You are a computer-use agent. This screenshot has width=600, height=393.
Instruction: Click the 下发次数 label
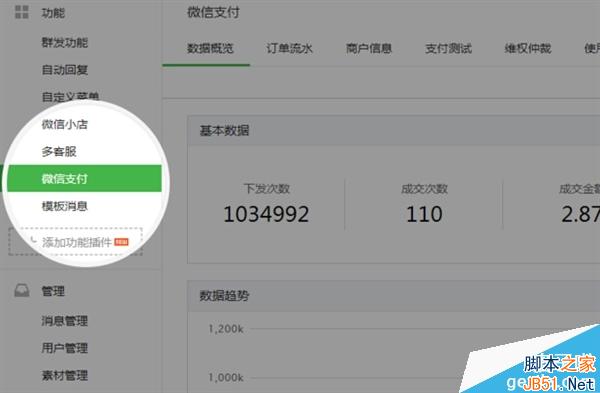[x=267, y=189]
